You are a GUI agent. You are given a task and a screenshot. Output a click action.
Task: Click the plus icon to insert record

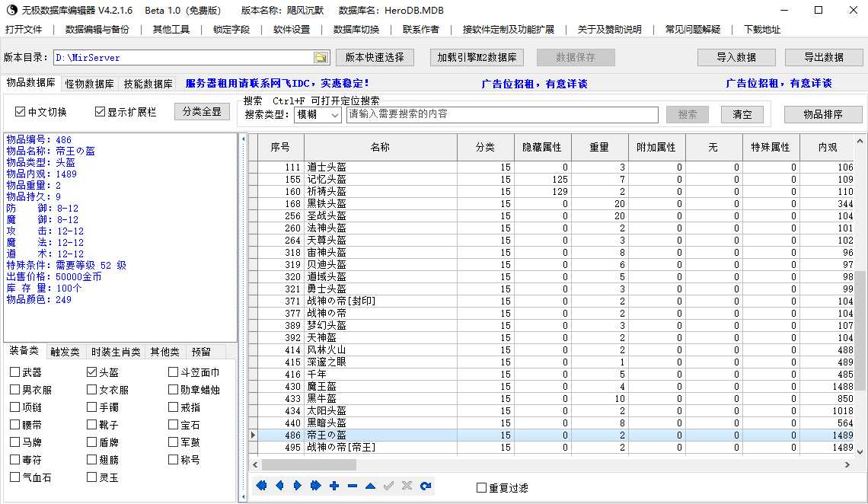[x=334, y=486]
